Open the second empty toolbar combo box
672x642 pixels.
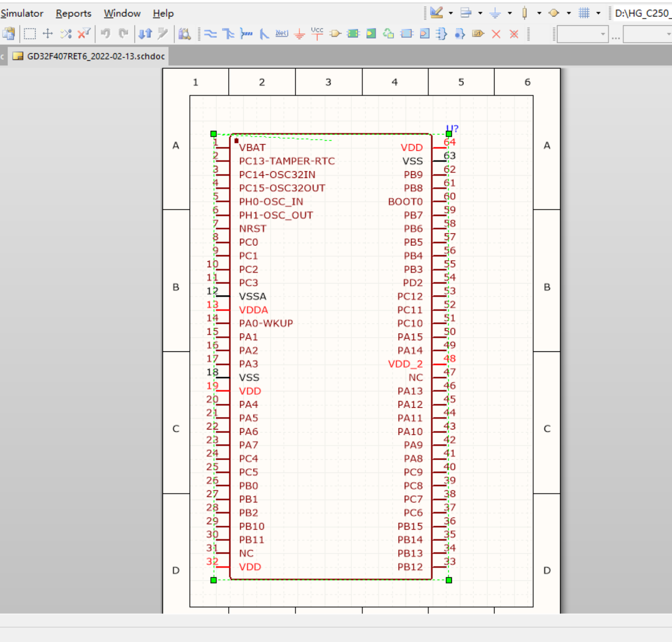click(x=648, y=34)
